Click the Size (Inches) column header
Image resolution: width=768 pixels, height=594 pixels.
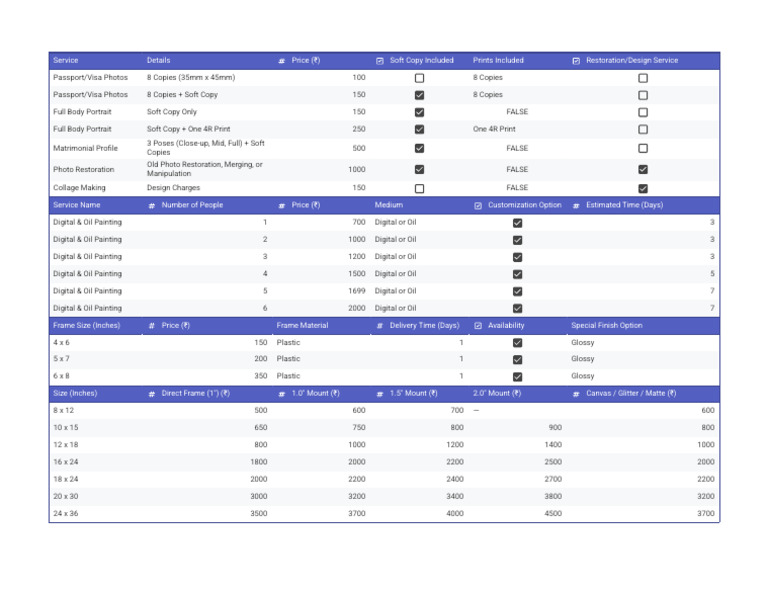pyautogui.click(x=75, y=393)
